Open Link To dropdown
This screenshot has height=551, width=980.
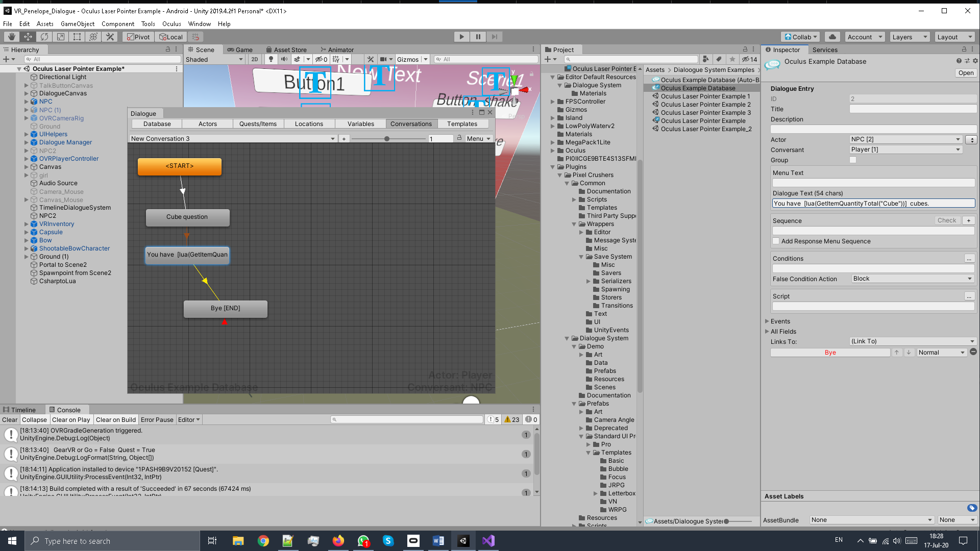coord(913,341)
